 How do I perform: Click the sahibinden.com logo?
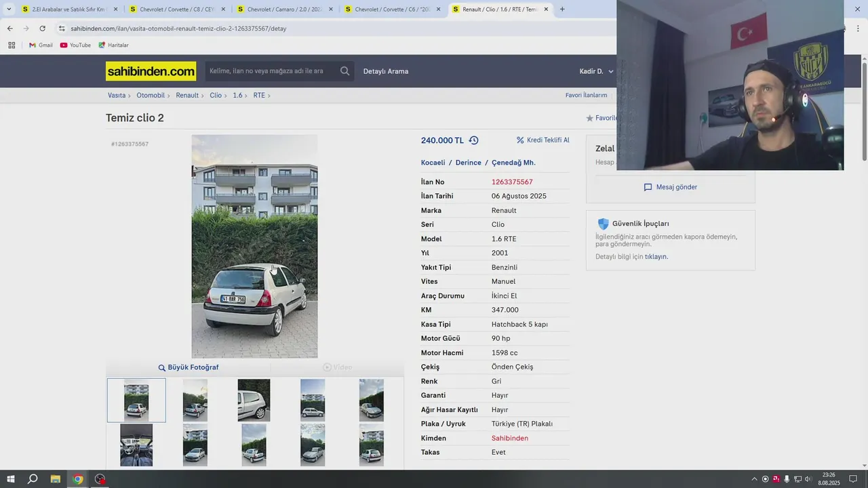(151, 71)
